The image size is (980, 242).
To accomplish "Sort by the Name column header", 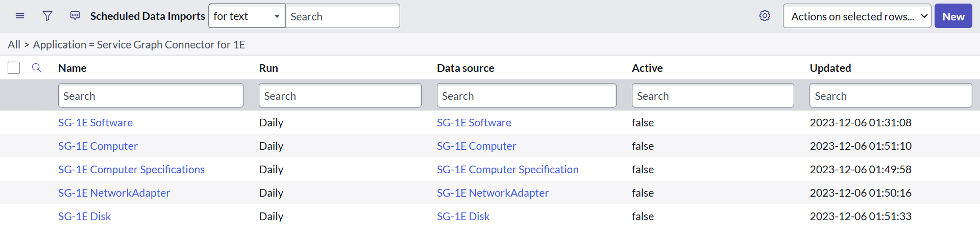I will 72,68.
